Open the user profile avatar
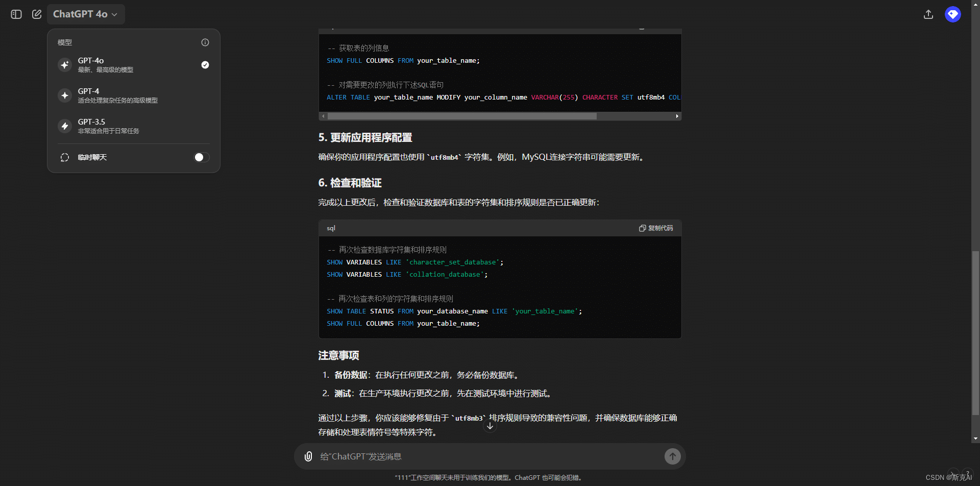This screenshot has height=486, width=980. [x=953, y=14]
